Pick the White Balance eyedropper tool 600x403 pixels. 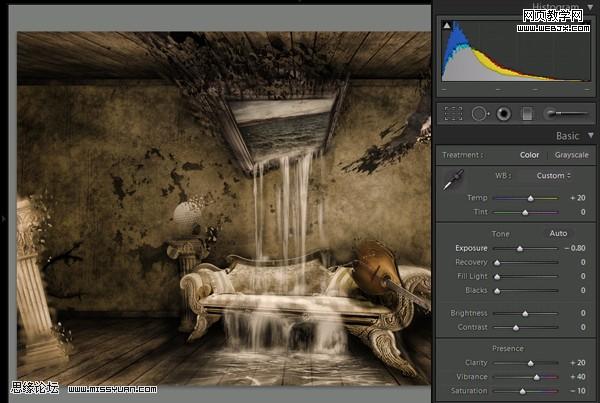(453, 179)
